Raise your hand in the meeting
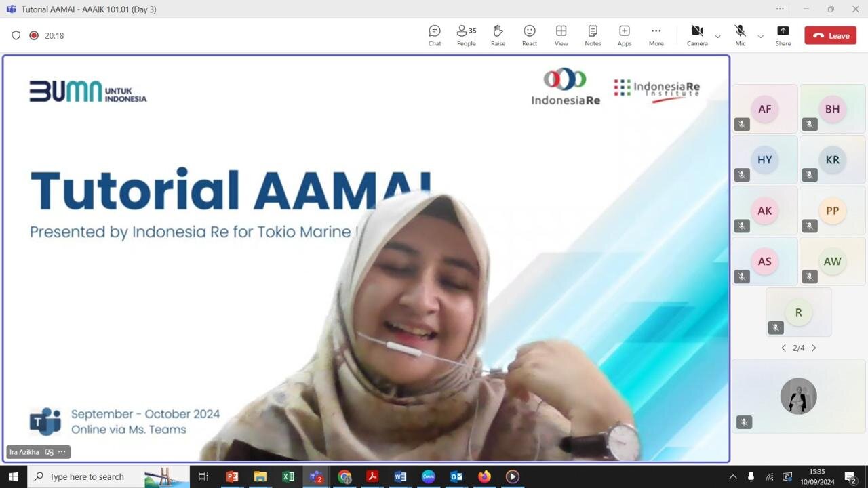Viewport: 868px width, 488px height. (498, 35)
